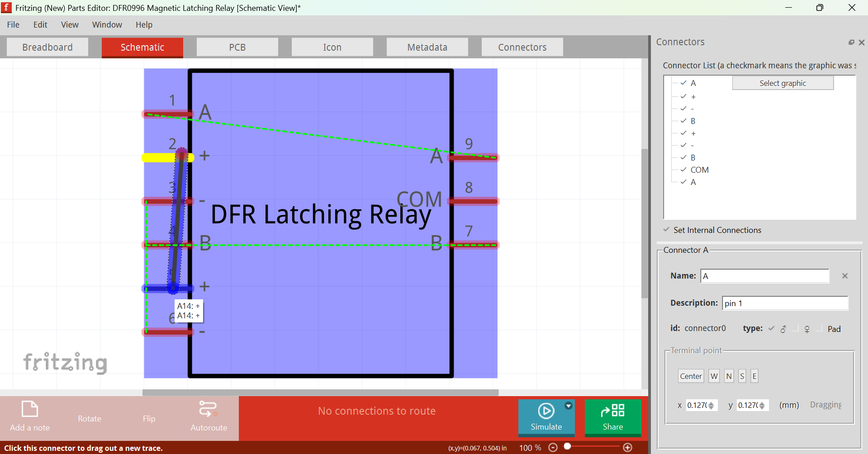Click the Share button
The image size is (868, 454).
tap(613, 417)
